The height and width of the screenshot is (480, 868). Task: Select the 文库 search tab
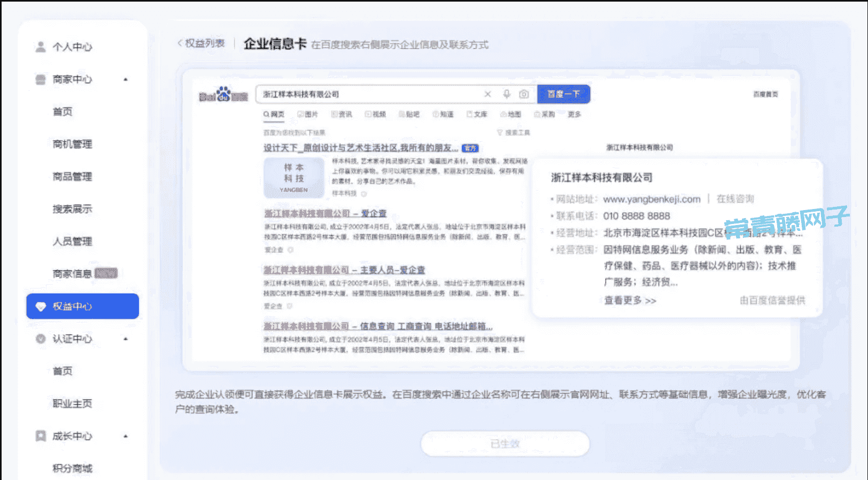477,114
